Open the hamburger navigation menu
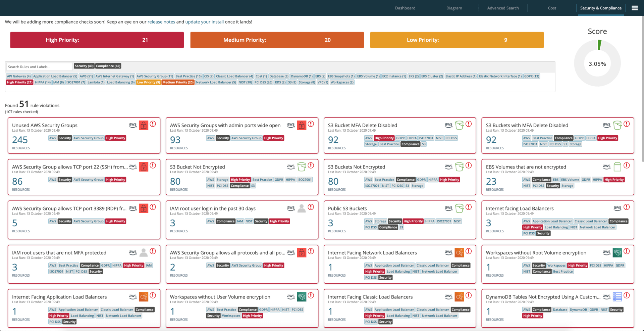 635,8
